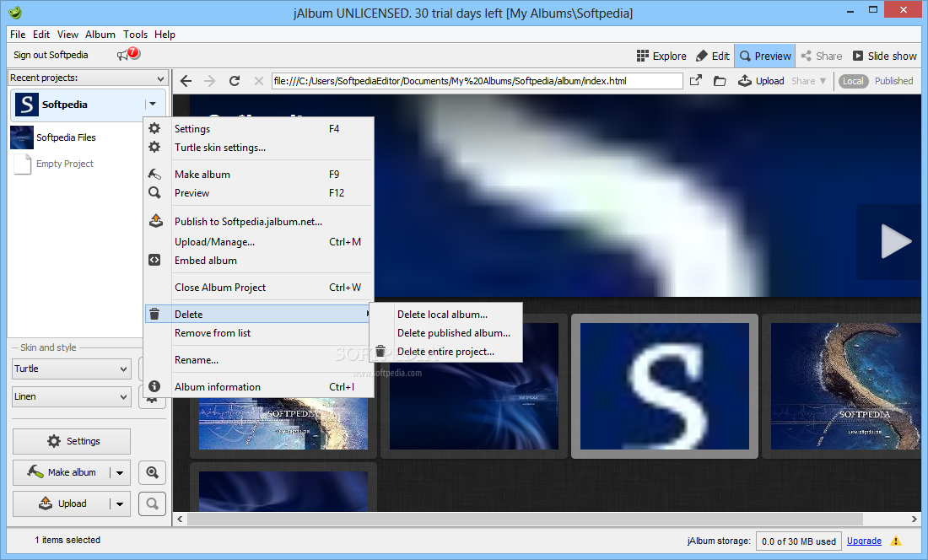928x560 pixels.
Task: Click Sign out Softpedia
Action: click(x=51, y=55)
